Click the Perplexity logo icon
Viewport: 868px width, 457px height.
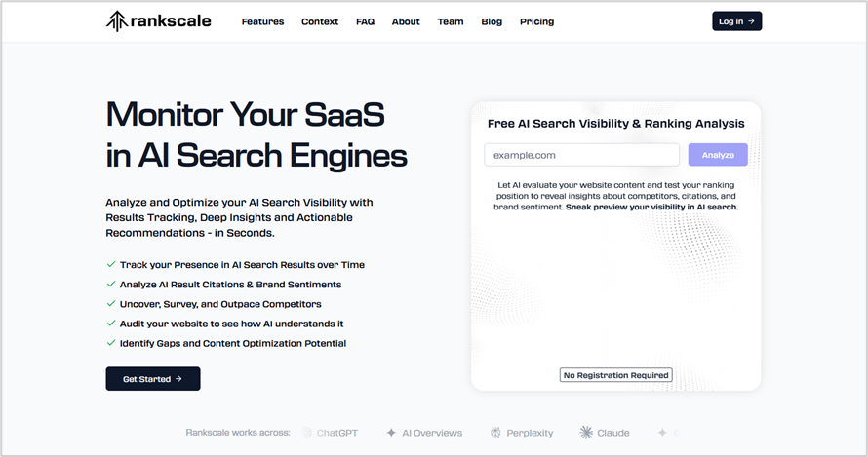495,433
